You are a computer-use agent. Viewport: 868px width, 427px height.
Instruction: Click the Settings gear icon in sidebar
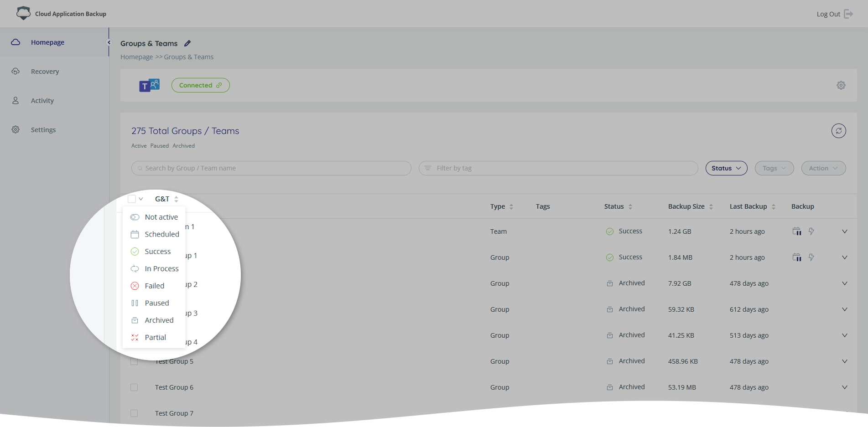[x=16, y=129]
